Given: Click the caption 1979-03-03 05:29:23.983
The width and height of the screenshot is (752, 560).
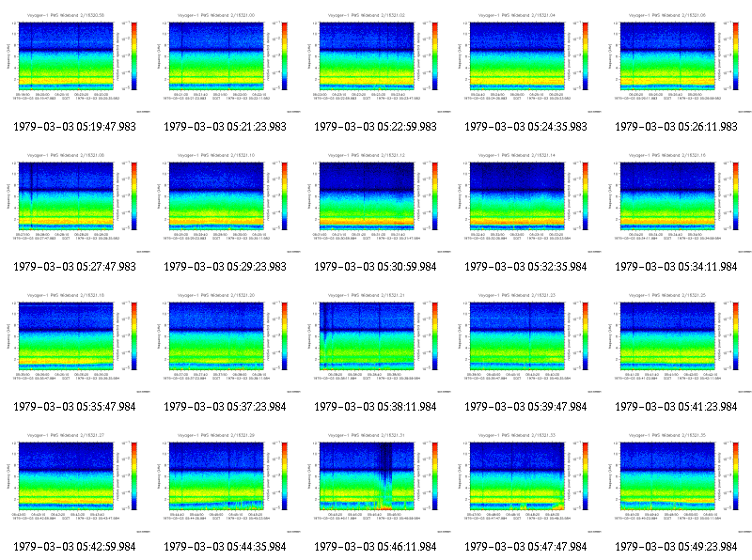Looking at the screenshot, I should tap(225, 267).
